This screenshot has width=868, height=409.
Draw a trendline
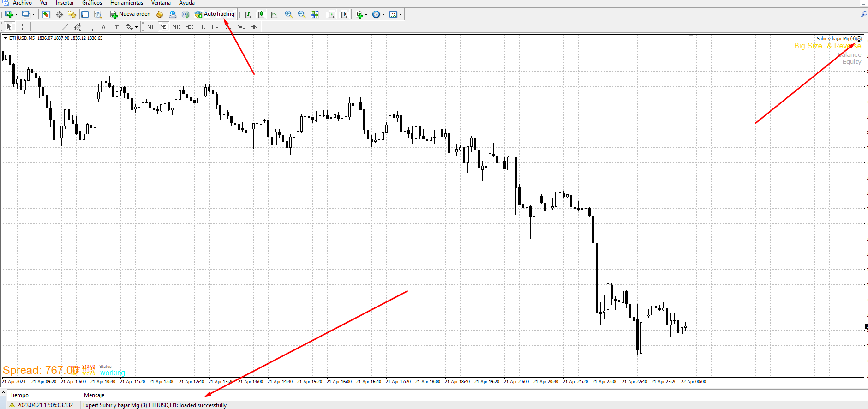point(65,27)
